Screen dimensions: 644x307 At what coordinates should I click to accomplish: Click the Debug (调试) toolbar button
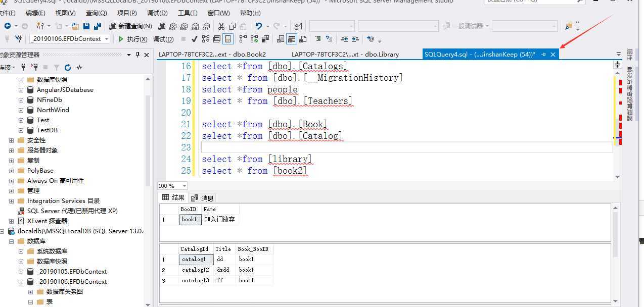coord(163,39)
